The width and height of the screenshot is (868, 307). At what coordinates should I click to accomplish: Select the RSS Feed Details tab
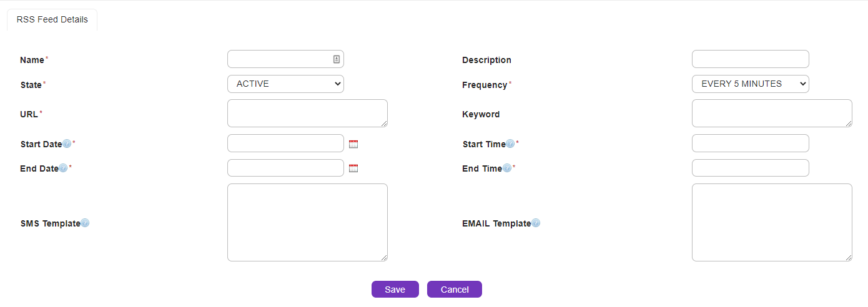pos(52,19)
